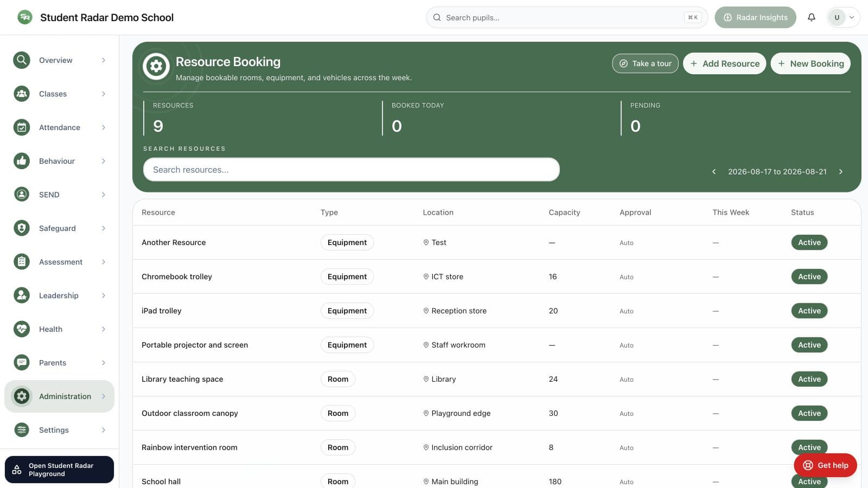This screenshot has width=868, height=488.
Task: Click Active status for iPad trolley
Action: pos(809,311)
